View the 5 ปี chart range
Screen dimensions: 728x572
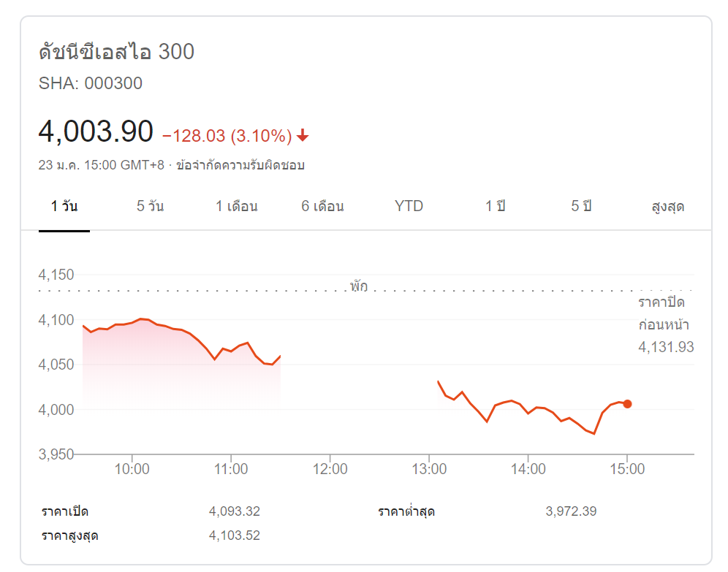tap(581, 206)
